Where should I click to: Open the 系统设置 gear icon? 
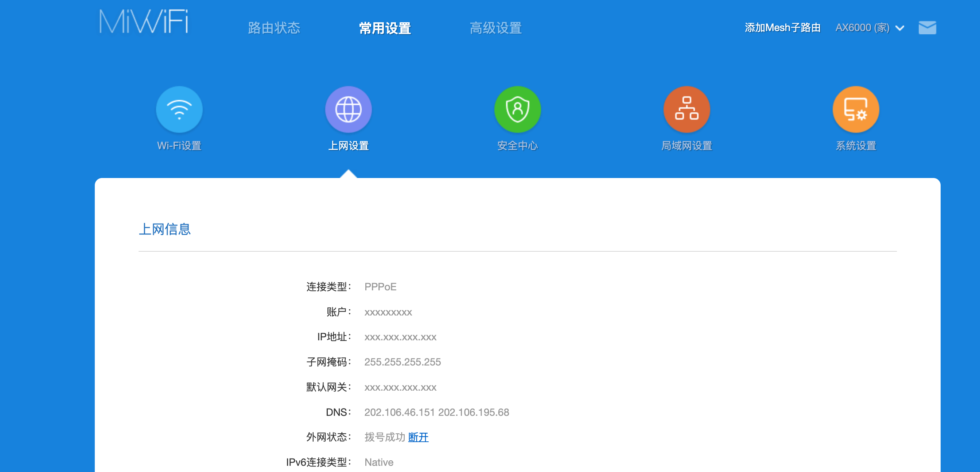tap(856, 110)
